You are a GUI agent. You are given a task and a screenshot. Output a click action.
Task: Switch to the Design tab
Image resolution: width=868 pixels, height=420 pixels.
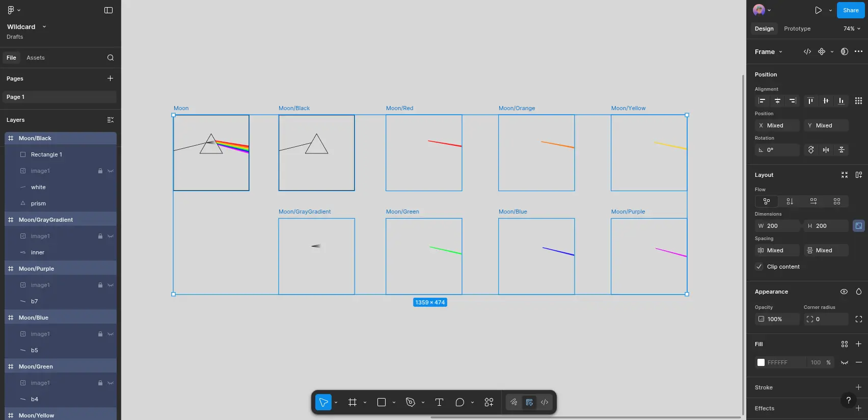click(764, 29)
